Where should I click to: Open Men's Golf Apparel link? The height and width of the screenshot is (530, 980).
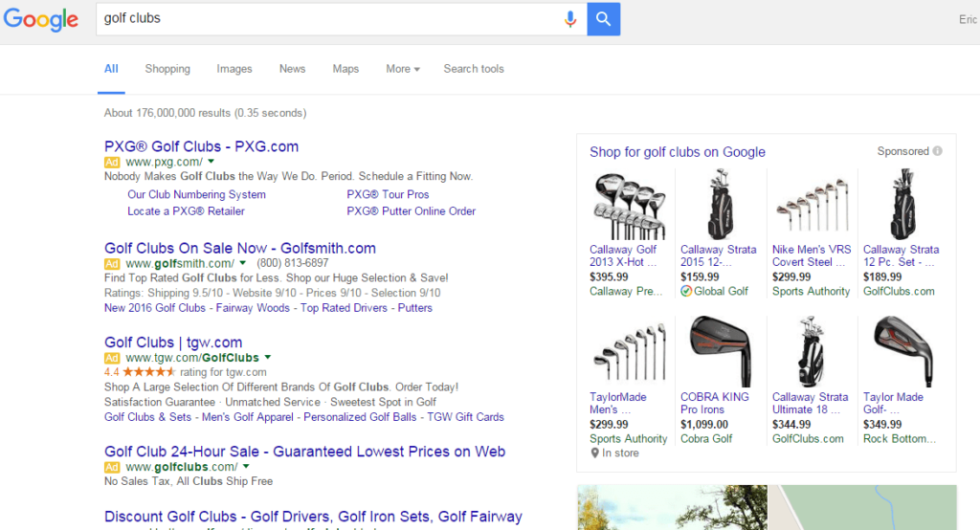point(248,417)
